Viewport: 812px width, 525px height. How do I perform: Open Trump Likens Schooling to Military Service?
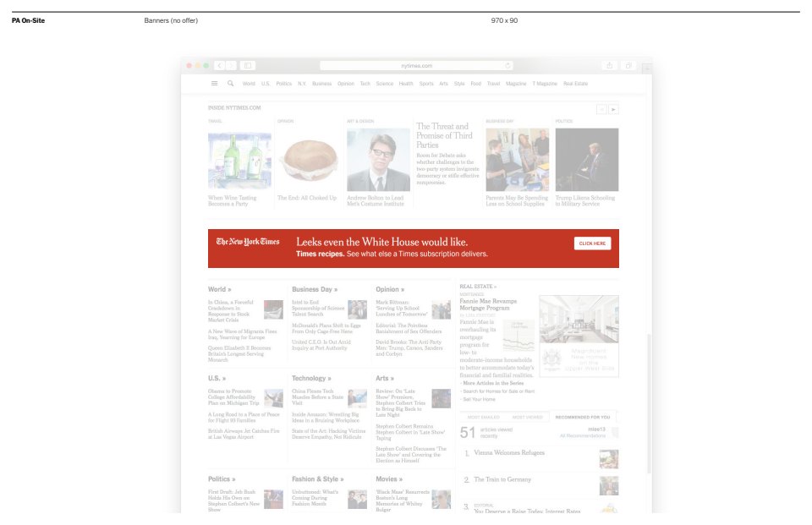[584, 201]
